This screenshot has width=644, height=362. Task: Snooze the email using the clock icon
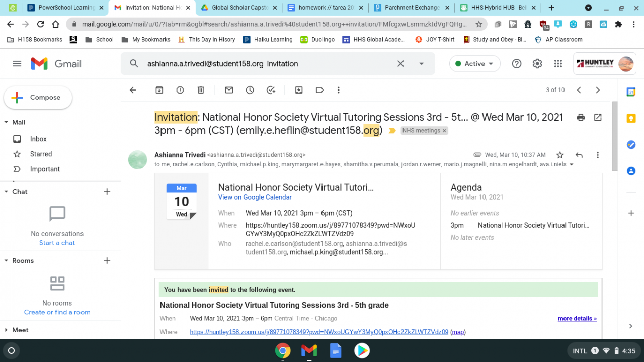pos(250,90)
